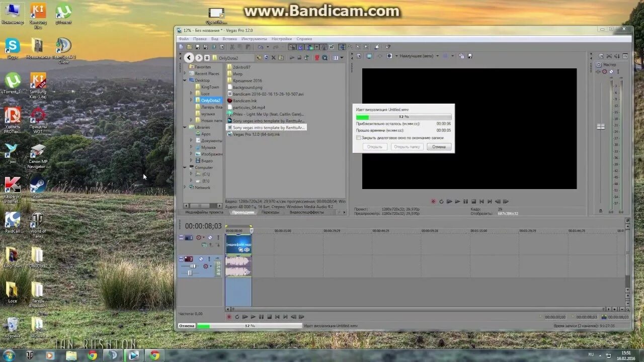Tick 'Закрыть диалоговое окно по окончанию записи' checkbox
This screenshot has height=362, width=644.
point(358,137)
